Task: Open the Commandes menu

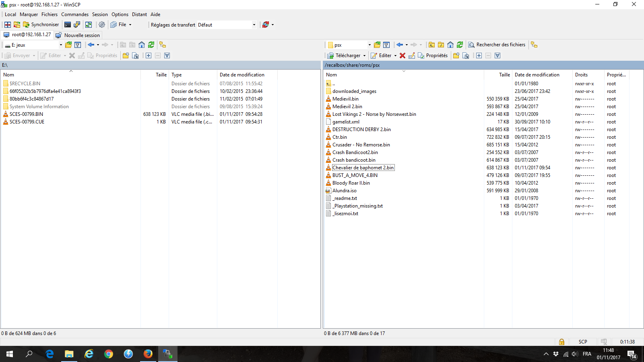Action: point(75,14)
